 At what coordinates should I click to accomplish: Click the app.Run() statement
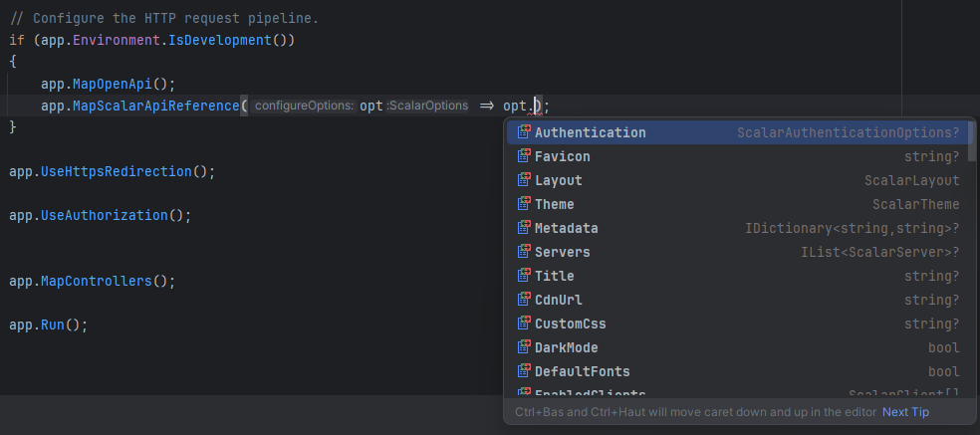(x=48, y=325)
